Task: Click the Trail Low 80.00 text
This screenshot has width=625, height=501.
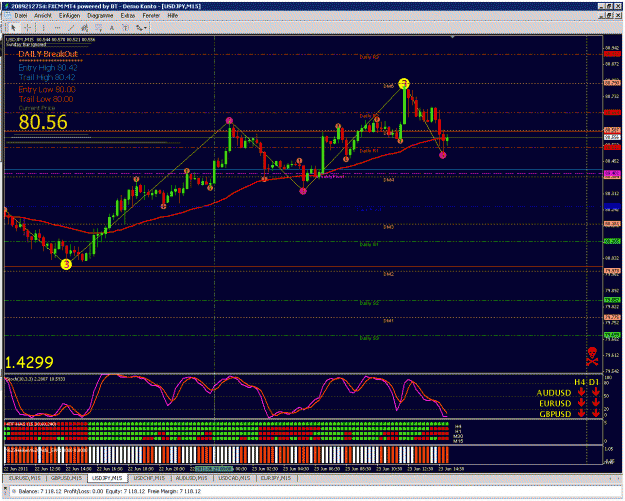Action: pos(46,99)
